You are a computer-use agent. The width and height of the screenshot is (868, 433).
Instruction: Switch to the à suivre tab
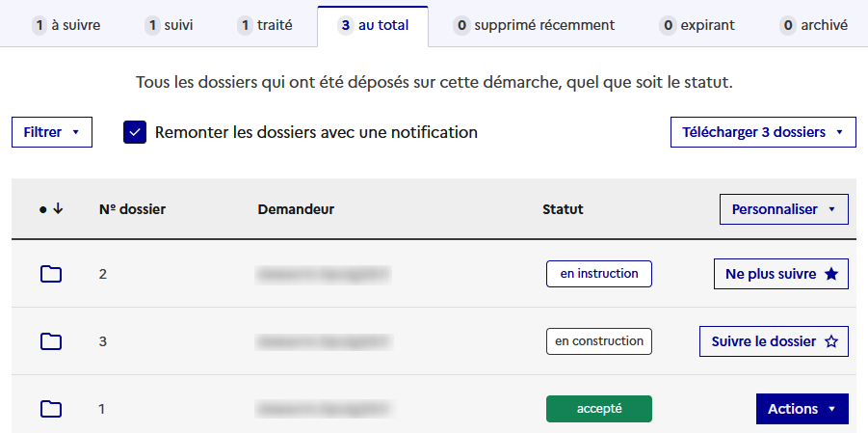pyautogui.click(x=66, y=25)
